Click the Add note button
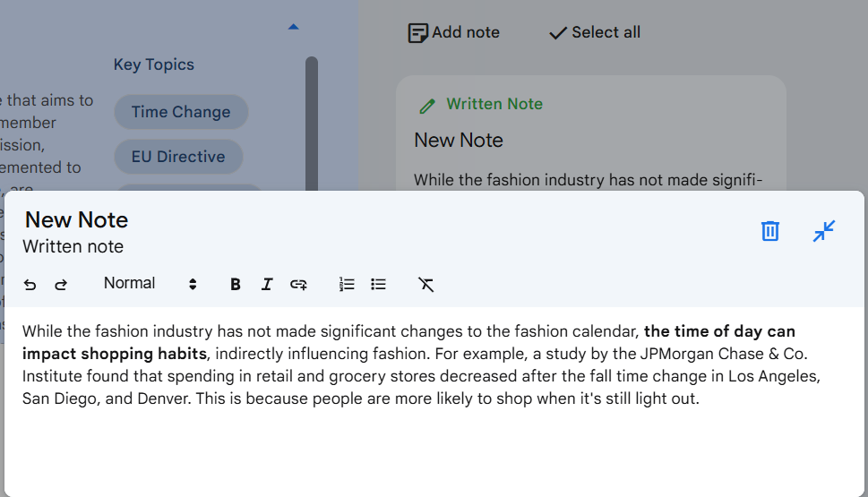The width and height of the screenshot is (868, 497). tap(454, 32)
